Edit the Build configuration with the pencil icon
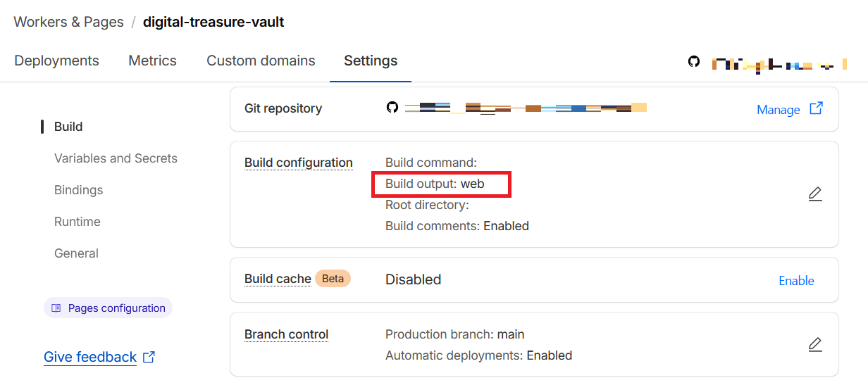Screen dimensions: 868x385 pos(815,194)
